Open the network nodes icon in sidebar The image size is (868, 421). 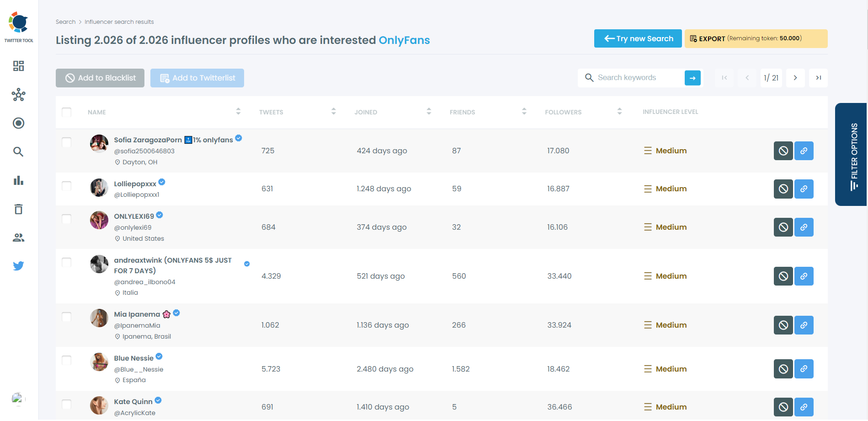coord(18,95)
